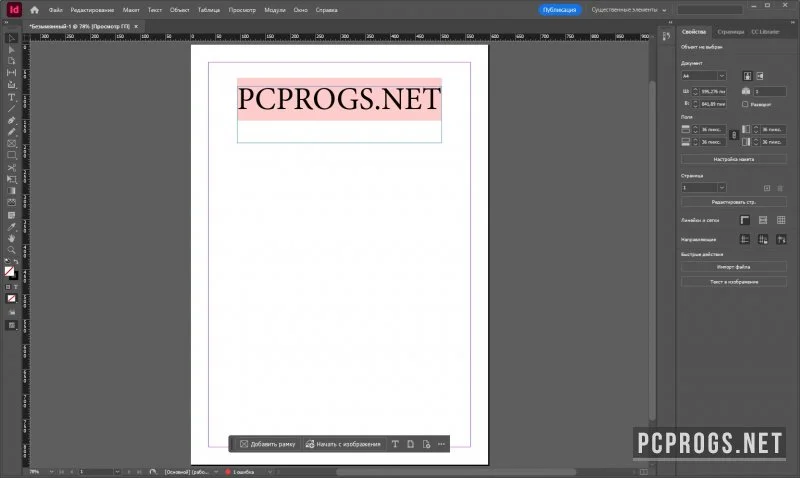
Task: Click the search field in top bar
Action: (x=710, y=10)
